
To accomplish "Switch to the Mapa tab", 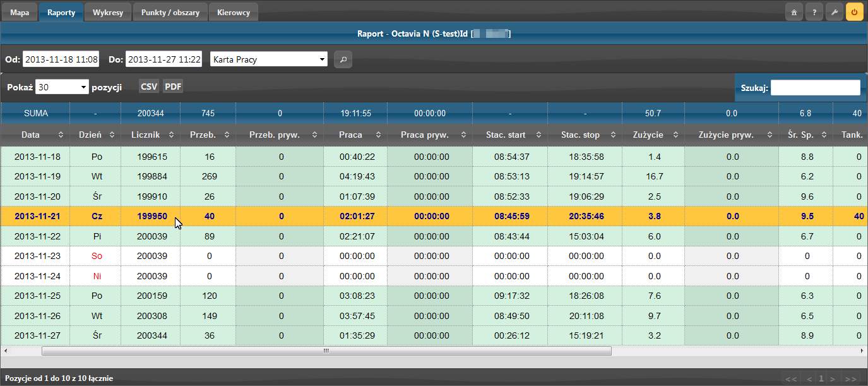I will click(x=20, y=12).
